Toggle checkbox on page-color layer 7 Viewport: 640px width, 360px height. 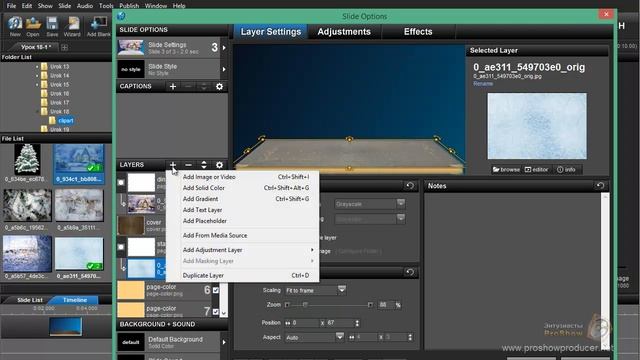coord(216,312)
